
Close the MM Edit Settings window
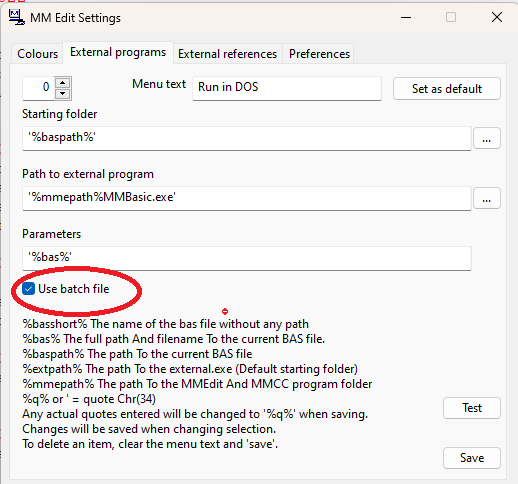pyautogui.click(x=497, y=17)
